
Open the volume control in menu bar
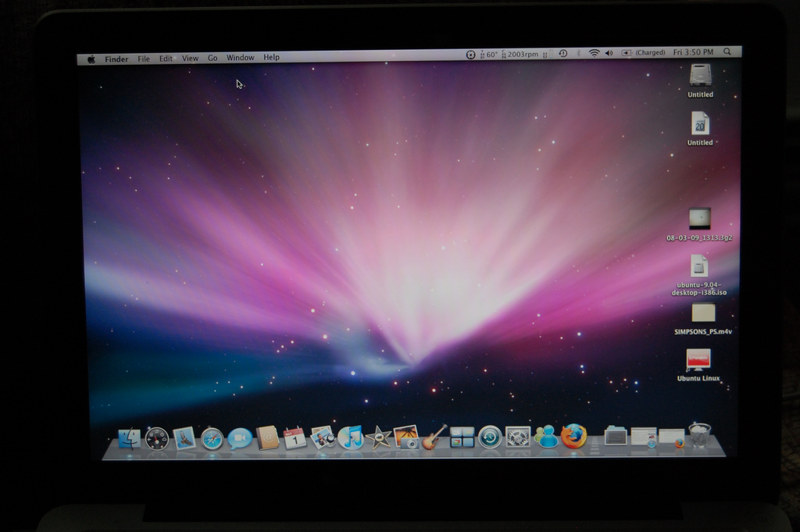(x=609, y=53)
